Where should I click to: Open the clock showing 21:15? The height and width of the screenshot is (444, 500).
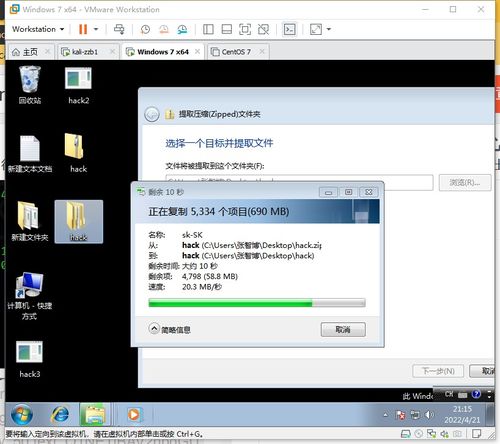[x=462, y=415]
